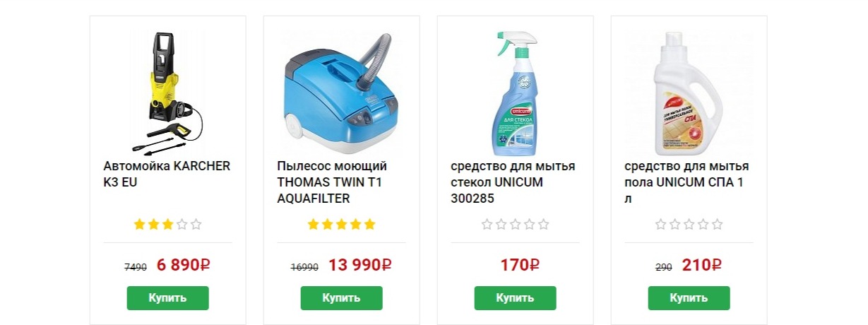The width and height of the screenshot is (868, 325).
Task: Open средство для мытья пола UNICUM link
Action: 686,183
